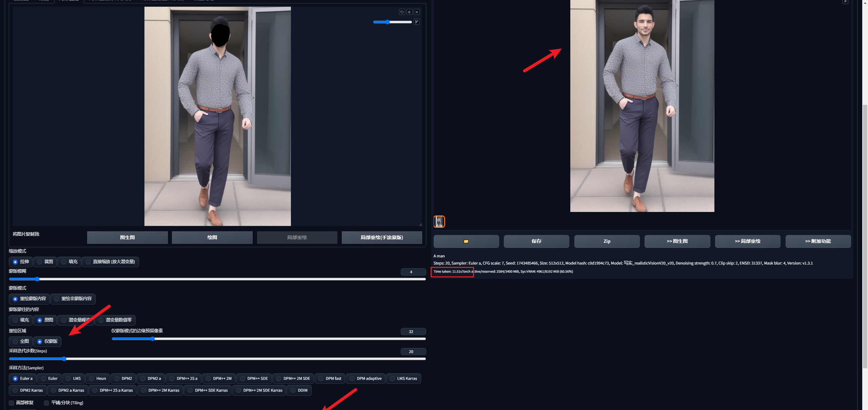Select the plain Euler sampler
Image resolution: width=868 pixels, height=410 pixels.
49,378
